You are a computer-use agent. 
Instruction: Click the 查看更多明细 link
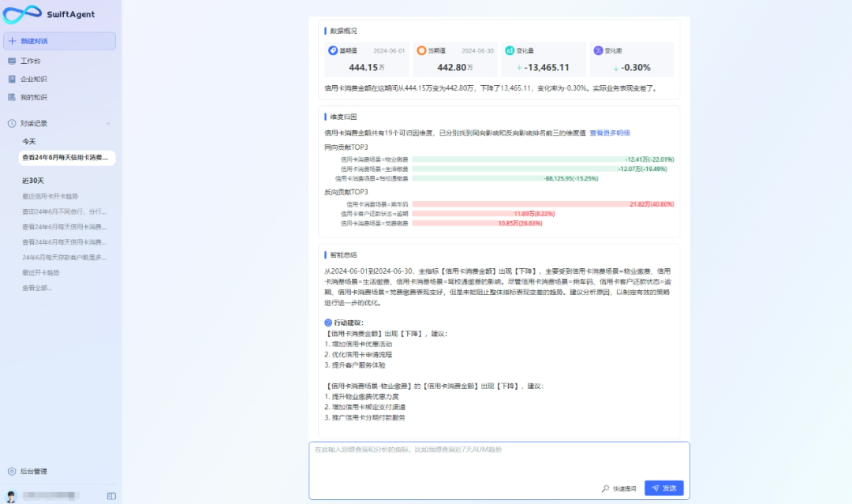610,133
